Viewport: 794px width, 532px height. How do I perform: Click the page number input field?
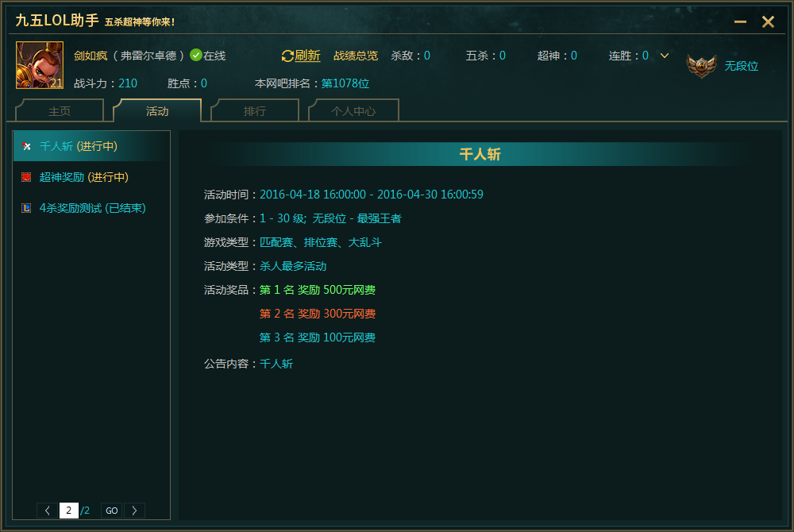69,511
